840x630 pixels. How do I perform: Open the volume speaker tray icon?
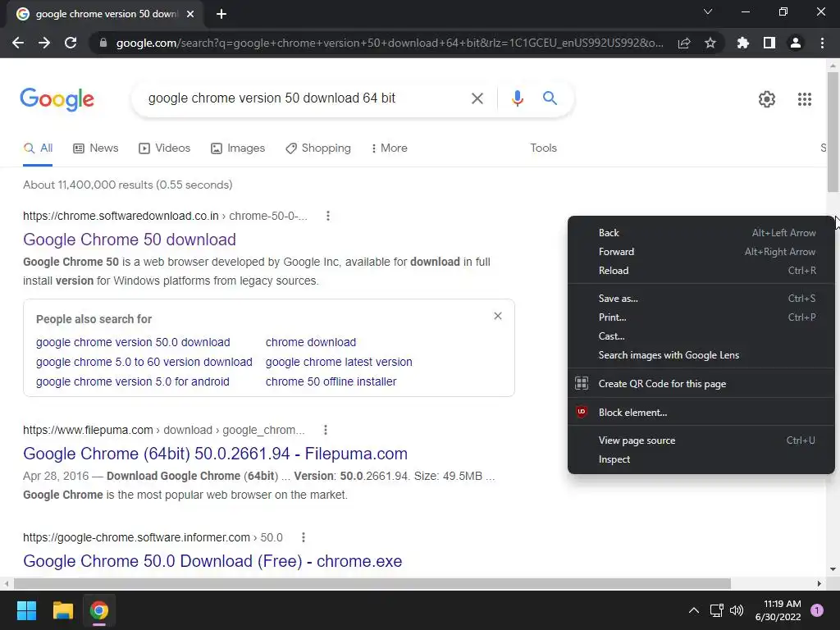(x=737, y=610)
